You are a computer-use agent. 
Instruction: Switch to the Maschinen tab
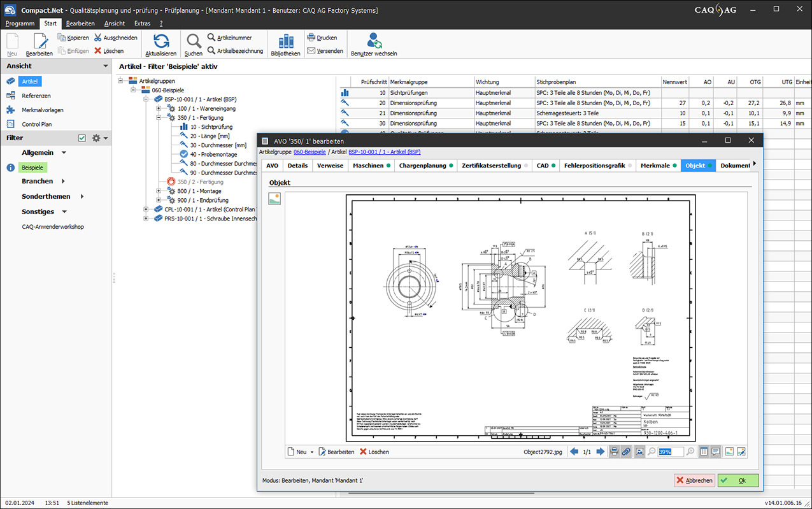pos(371,166)
